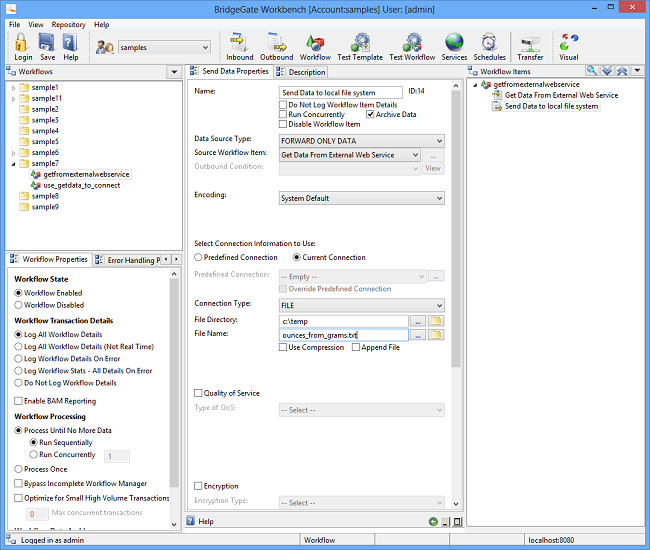Click the Transfer toolbar icon
Image resolution: width=650 pixels, height=550 pixels.
530,46
